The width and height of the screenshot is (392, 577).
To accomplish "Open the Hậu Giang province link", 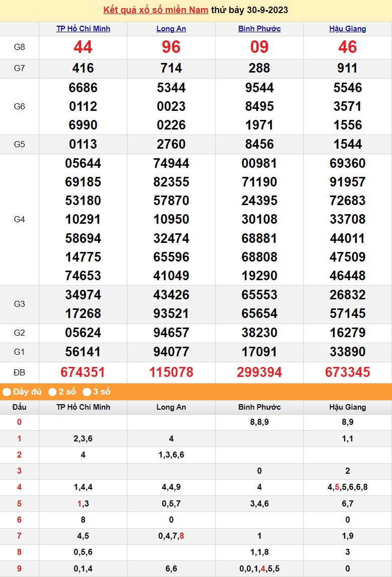I will [348, 29].
